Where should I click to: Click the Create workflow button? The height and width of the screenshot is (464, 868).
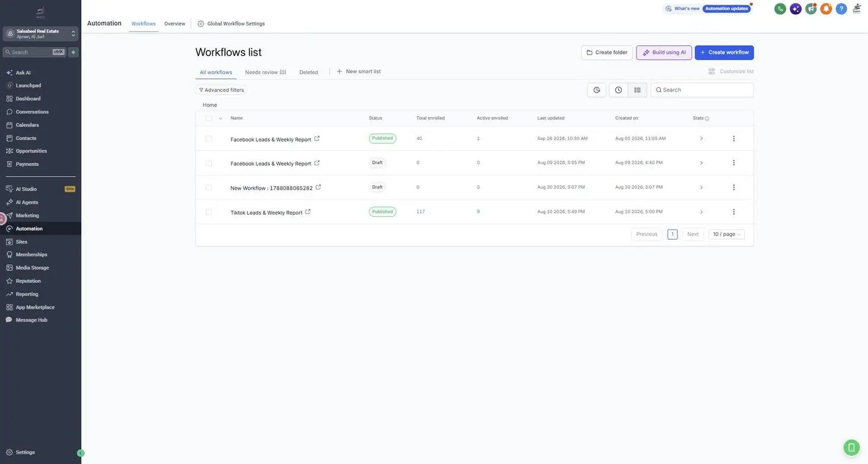(x=724, y=53)
